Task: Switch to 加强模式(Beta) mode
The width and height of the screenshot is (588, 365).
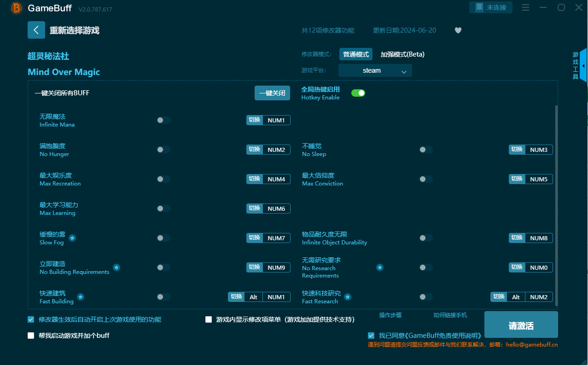Action: 402,54
